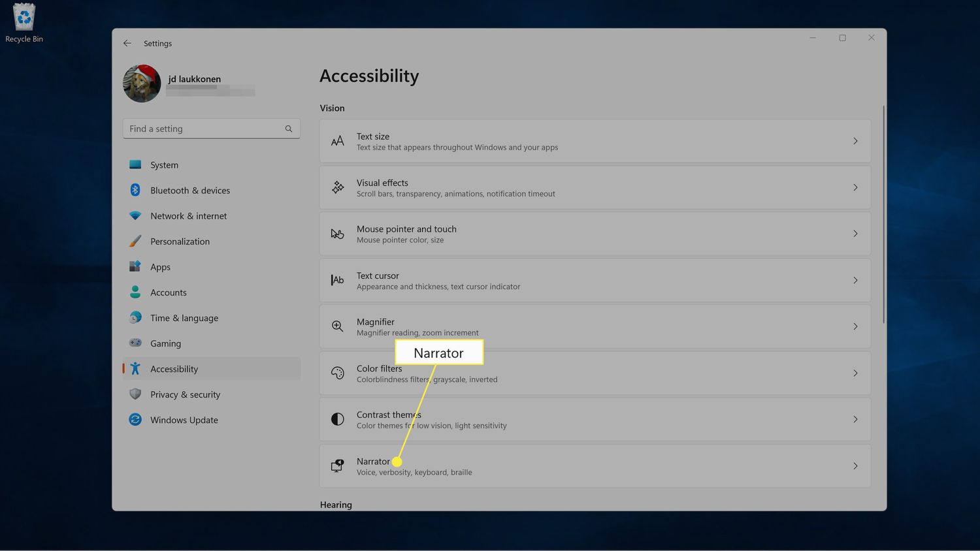Open the Recycle Bin desktop icon
This screenshot has height=551, width=980.
click(x=24, y=23)
